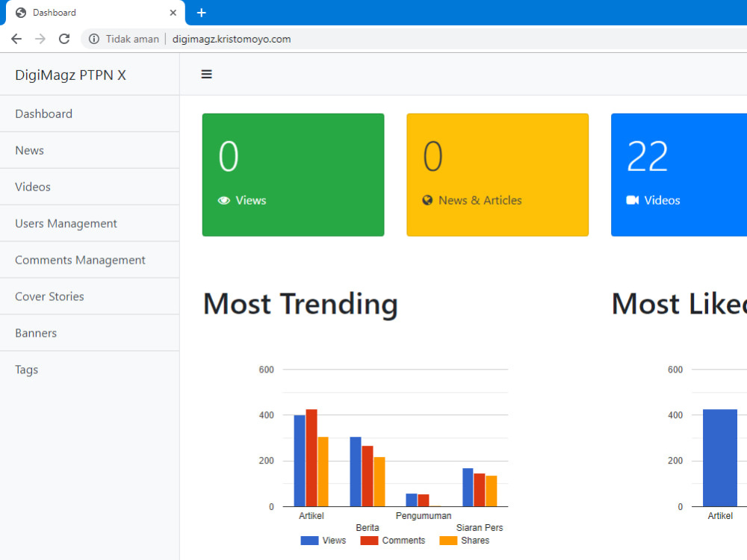Open Banners in the sidebar
This screenshot has width=747, height=560.
coord(90,333)
